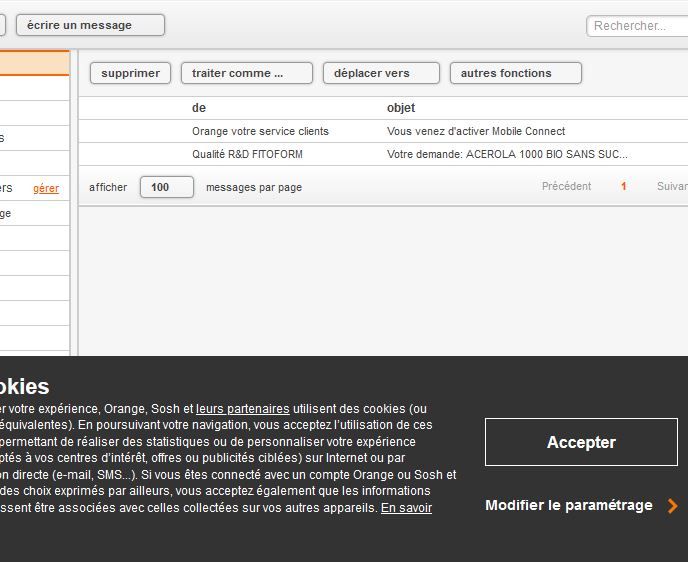Focus the Rechercher search field

coord(637,26)
